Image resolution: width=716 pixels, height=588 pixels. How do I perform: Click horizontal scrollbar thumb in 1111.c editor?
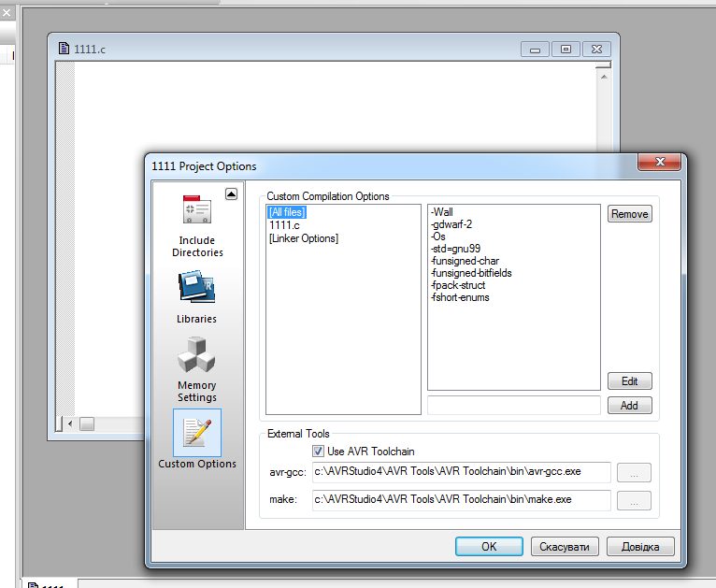[x=87, y=424]
